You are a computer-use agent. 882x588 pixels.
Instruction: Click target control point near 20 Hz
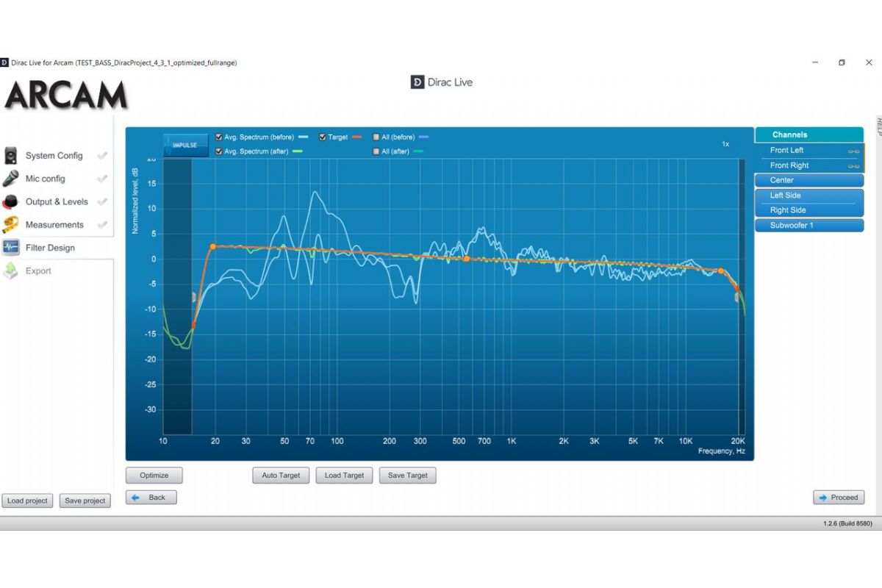pos(213,247)
